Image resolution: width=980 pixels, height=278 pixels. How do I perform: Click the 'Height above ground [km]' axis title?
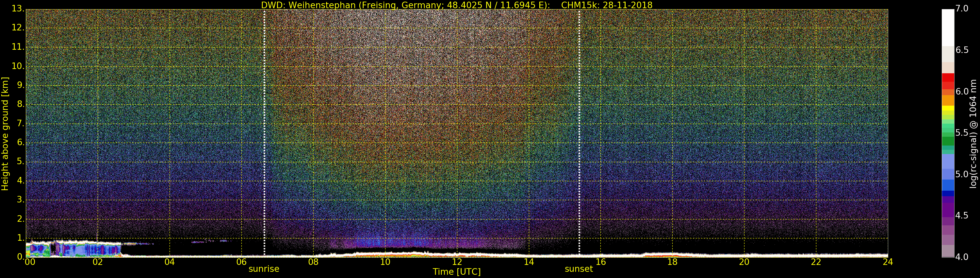(x=5, y=133)
